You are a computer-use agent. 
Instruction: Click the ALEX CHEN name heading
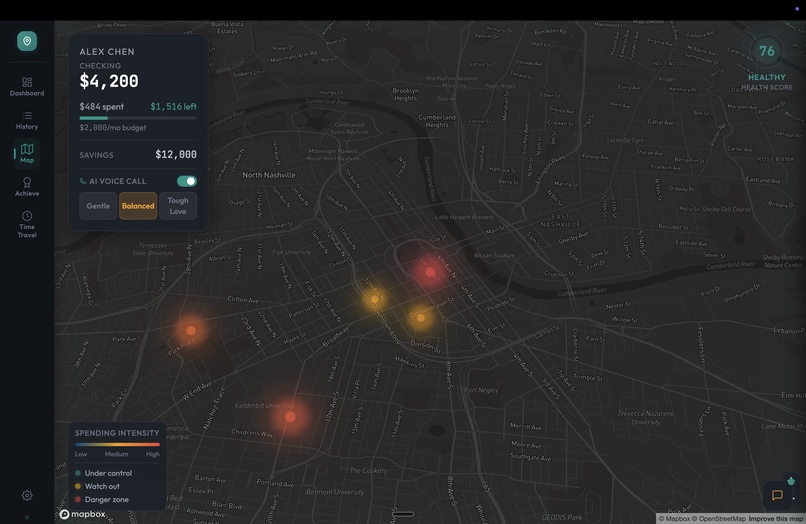pyautogui.click(x=107, y=52)
